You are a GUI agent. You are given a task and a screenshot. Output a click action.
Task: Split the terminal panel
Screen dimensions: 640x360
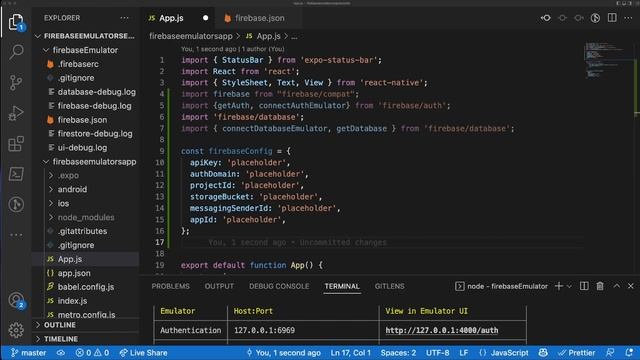pyautogui.click(x=584, y=286)
